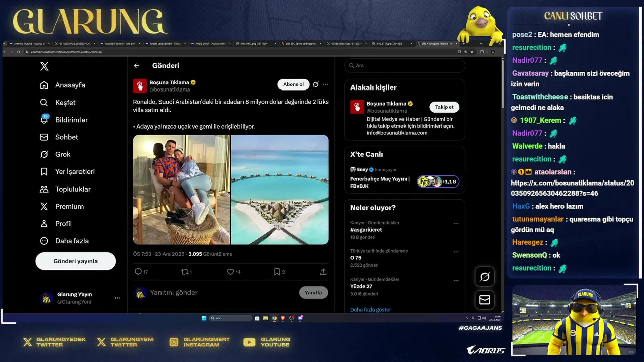Open Glarung Yayın account menu dots

point(117,298)
